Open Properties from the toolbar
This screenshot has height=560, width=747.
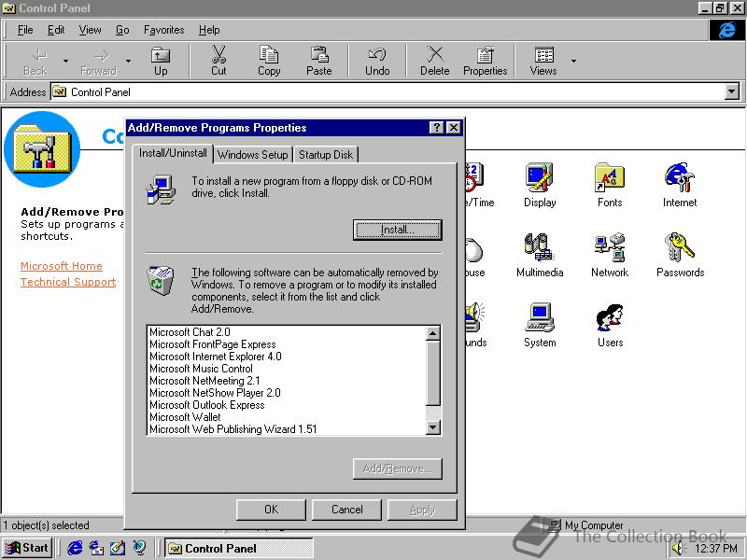click(x=485, y=61)
